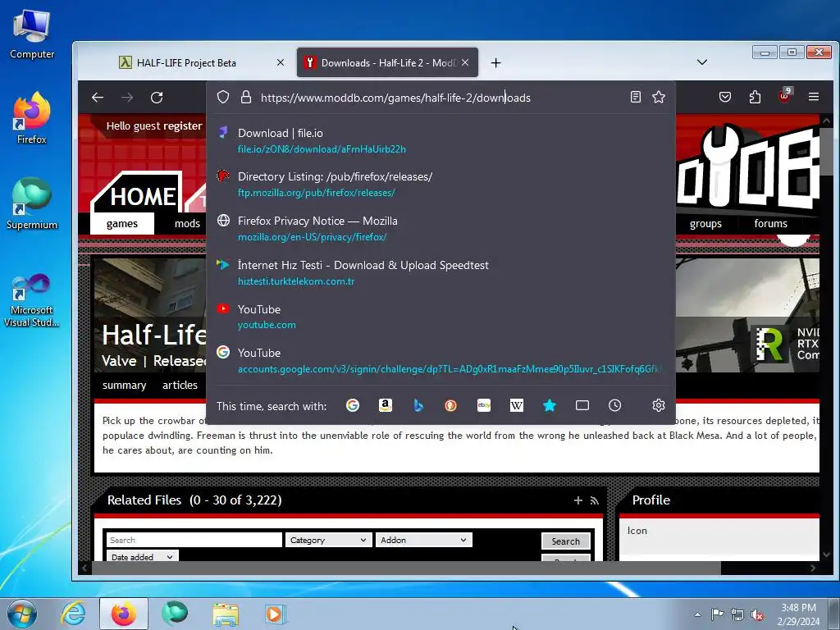This screenshot has width=840, height=630.
Task: Open the uBlock Origin extension icon
Action: [x=785, y=96]
